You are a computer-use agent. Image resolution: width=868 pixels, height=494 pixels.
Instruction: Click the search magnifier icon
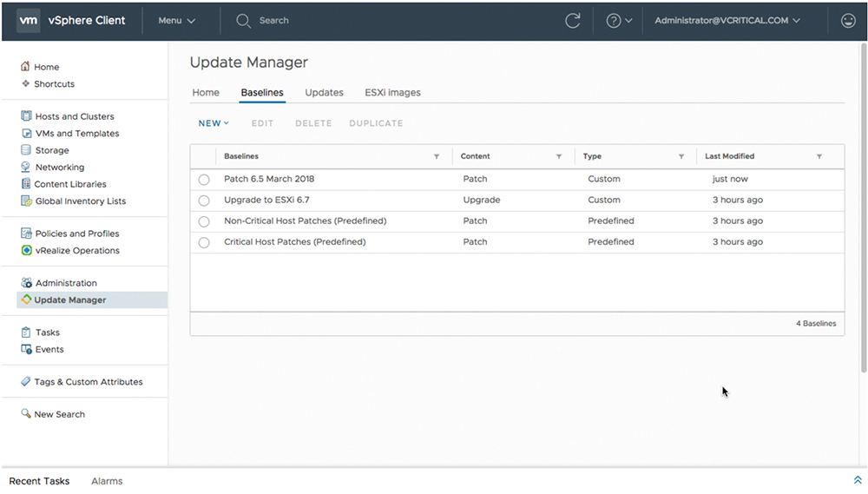pos(243,21)
